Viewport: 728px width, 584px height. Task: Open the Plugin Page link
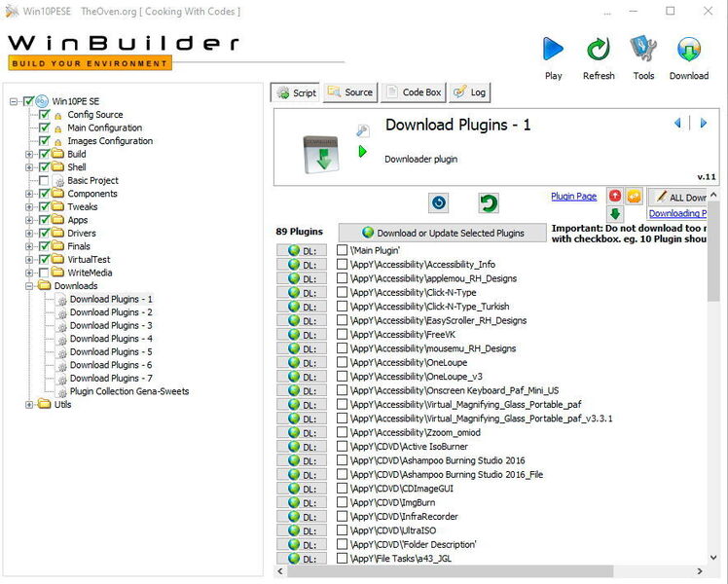click(x=573, y=196)
